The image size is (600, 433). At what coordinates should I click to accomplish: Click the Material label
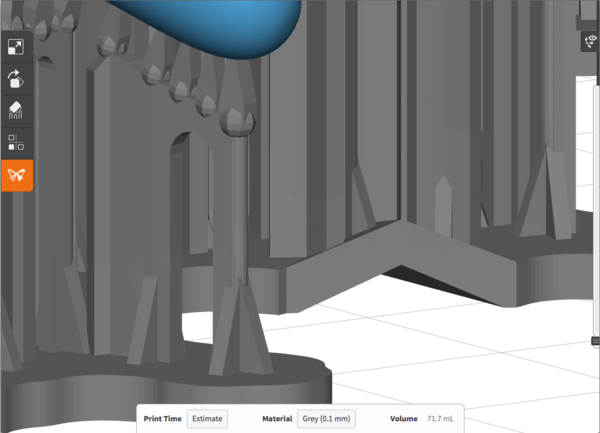(277, 418)
